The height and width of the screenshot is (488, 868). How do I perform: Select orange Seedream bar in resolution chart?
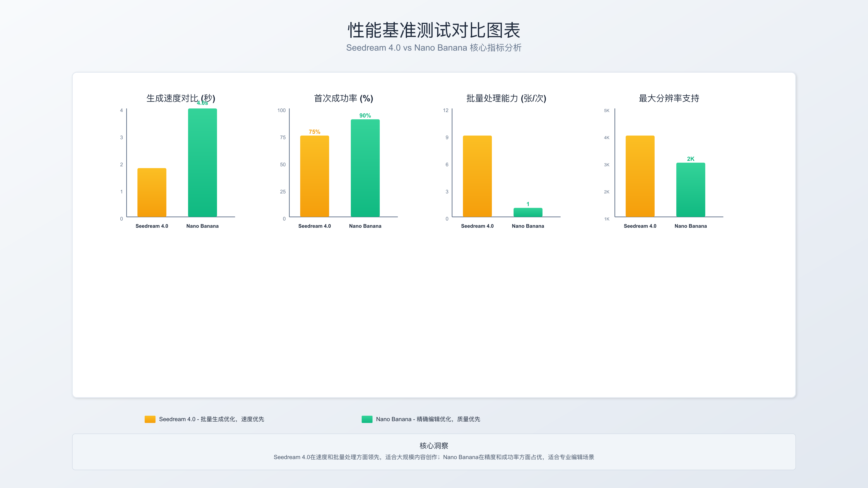(640, 176)
